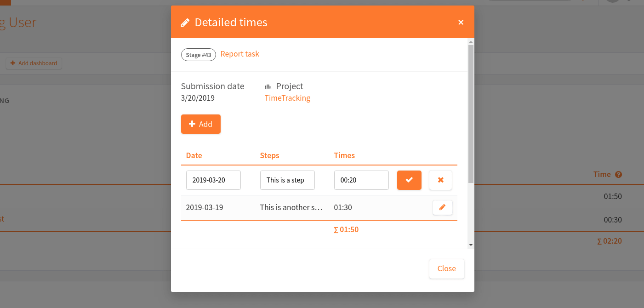Edit the 2019-03-19 entry via its pencil icon
Screen dimensions: 644x308
click(x=442, y=207)
